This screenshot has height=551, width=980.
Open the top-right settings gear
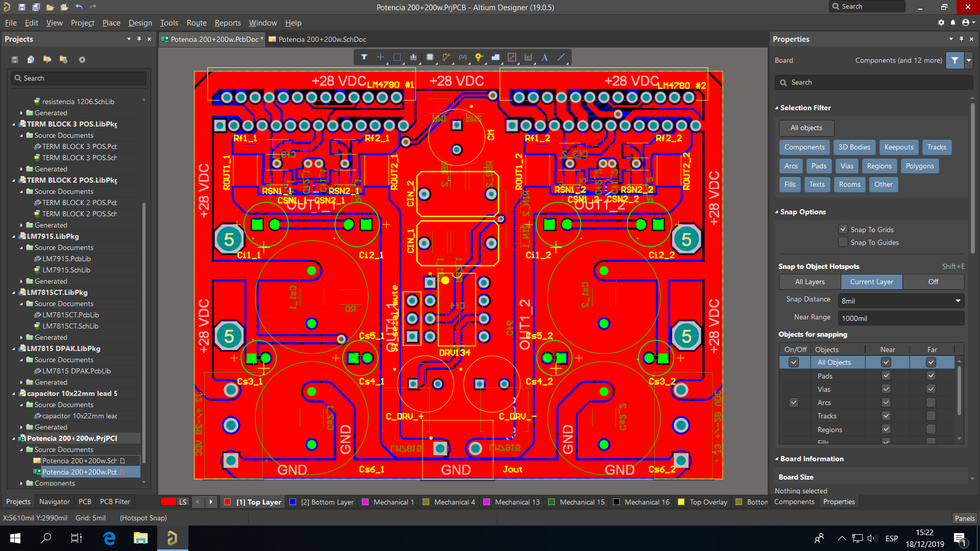[941, 22]
